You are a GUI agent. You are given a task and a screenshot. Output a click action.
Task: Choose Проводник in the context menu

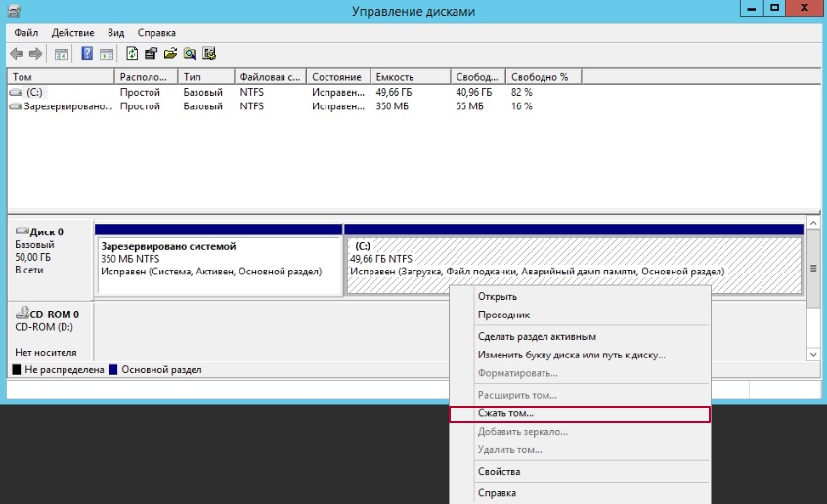point(580,315)
